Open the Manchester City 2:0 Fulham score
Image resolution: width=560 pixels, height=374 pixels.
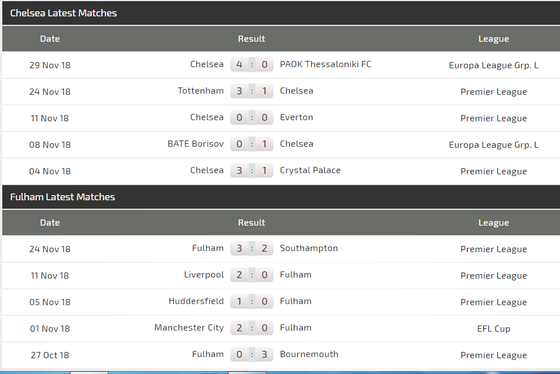click(x=252, y=328)
